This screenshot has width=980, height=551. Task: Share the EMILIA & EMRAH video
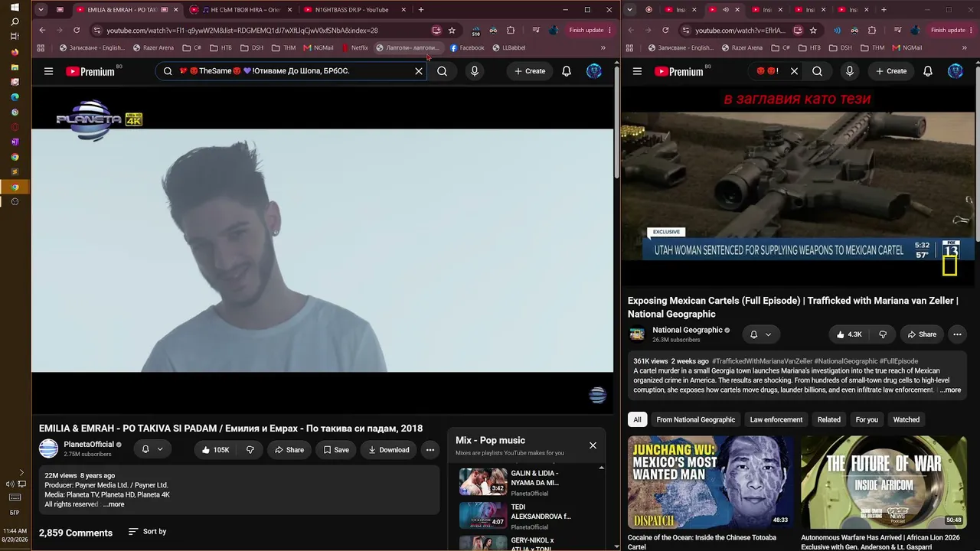pyautogui.click(x=289, y=450)
